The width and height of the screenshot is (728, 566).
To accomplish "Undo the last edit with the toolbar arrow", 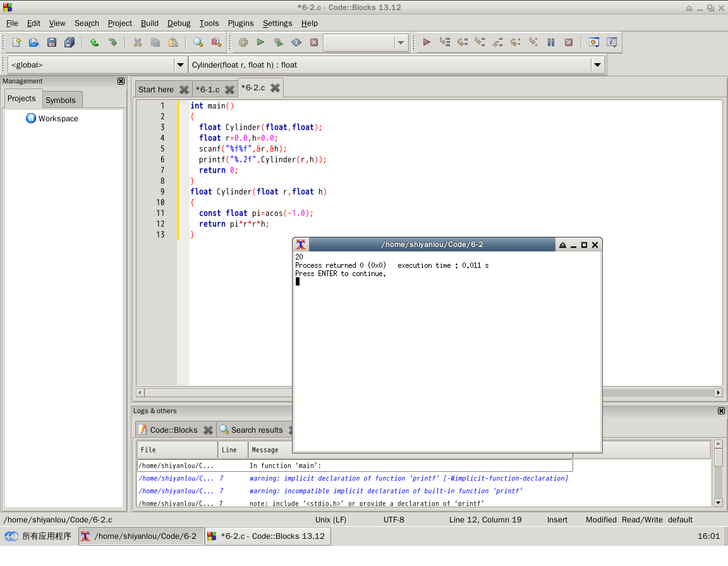I will click(94, 42).
